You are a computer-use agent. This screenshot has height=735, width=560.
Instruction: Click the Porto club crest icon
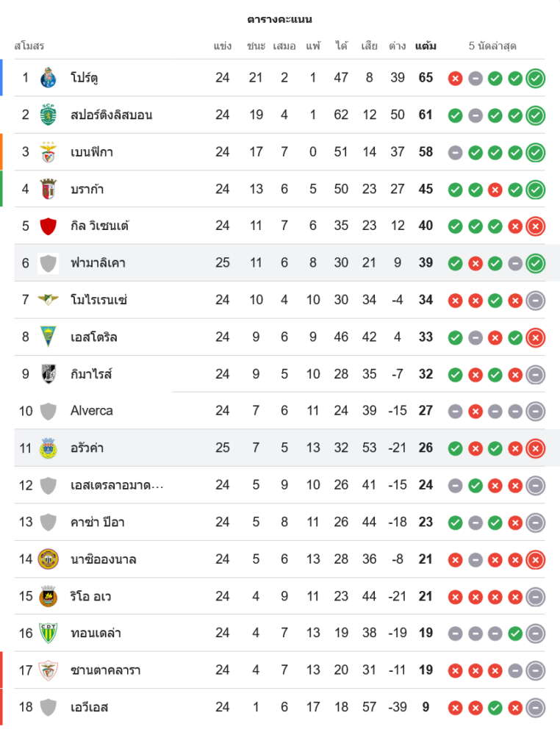49,77
